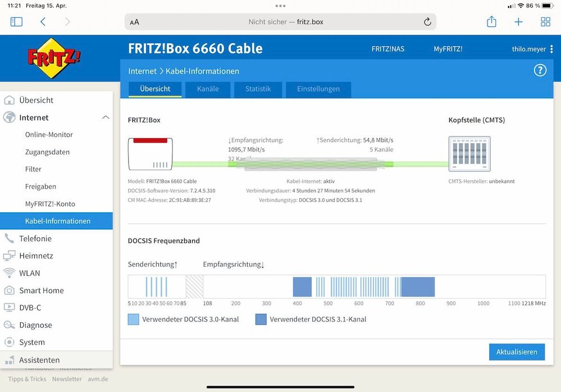Image resolution: width=561 pixels, height=392 pixels.
Task: Click the Telefonie phone icon
Action: coord(10,238)
